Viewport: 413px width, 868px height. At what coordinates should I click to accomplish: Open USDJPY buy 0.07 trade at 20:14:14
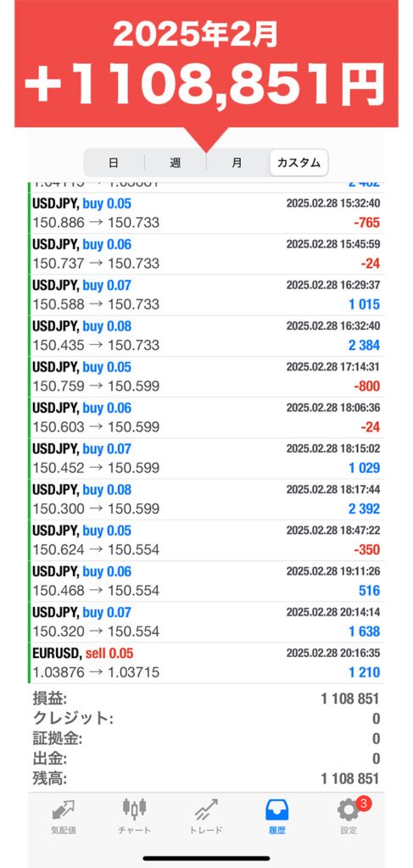pyautogui.click(x=206, y=622)
